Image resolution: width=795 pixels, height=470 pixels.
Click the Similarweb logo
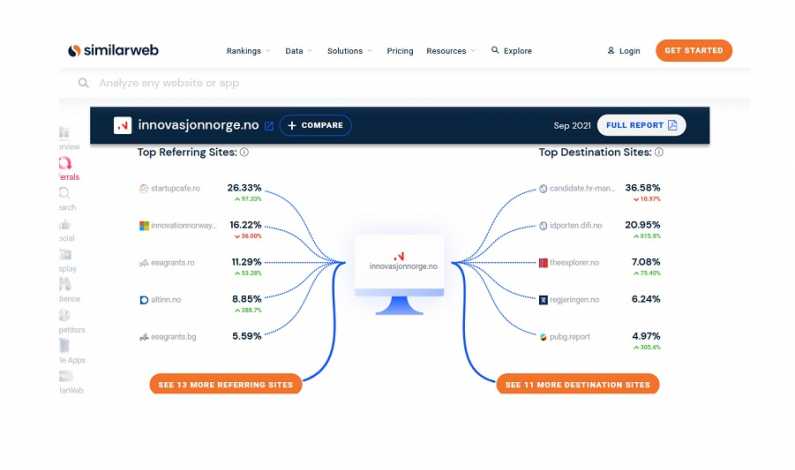click(x=113, y=51)
